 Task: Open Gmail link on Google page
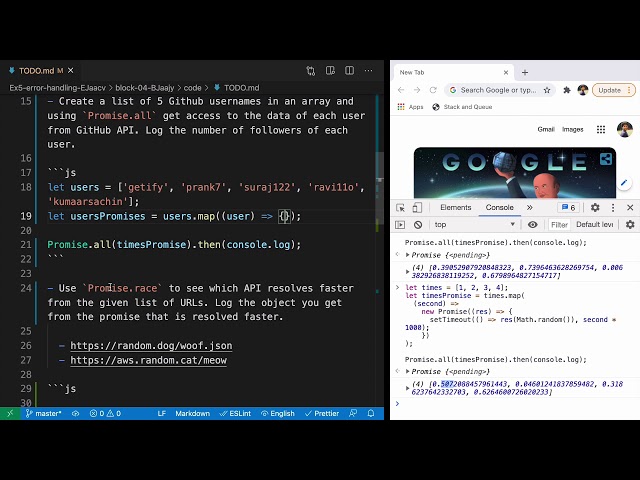pos(546,129)
